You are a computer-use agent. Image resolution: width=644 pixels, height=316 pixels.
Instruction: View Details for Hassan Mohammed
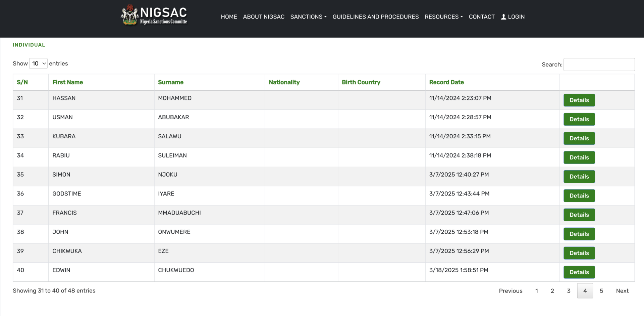(x=579, y=100)
